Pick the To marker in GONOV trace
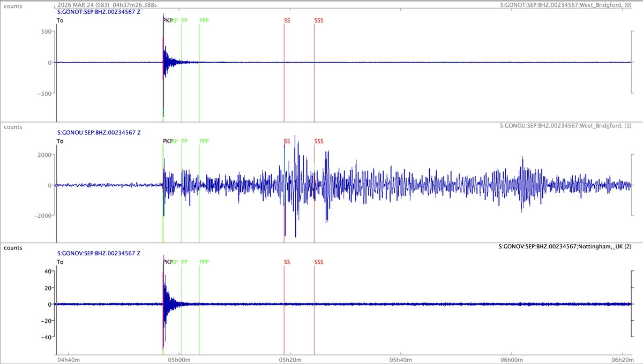Image resolution: width=643 pixels, height=364 pixels. click(x=60, y=262)
